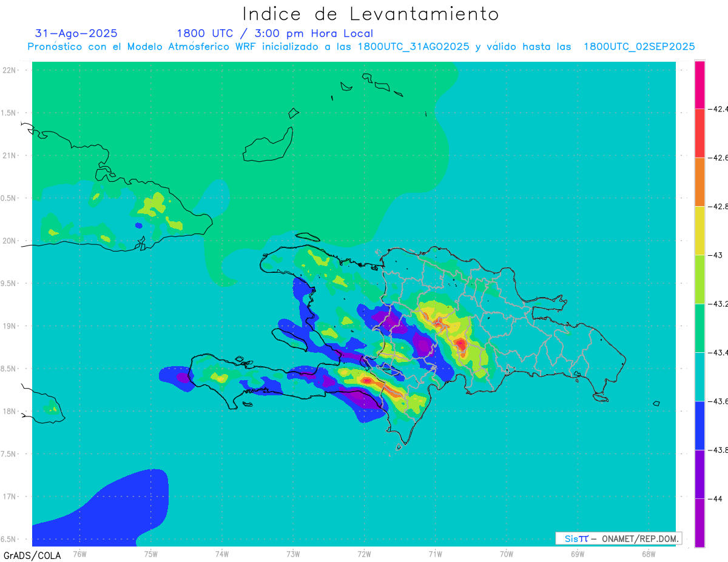The height and width of the screenshot is (562, 728).
Task: Click the '20N' latitude label
Action: click(10, 241)
